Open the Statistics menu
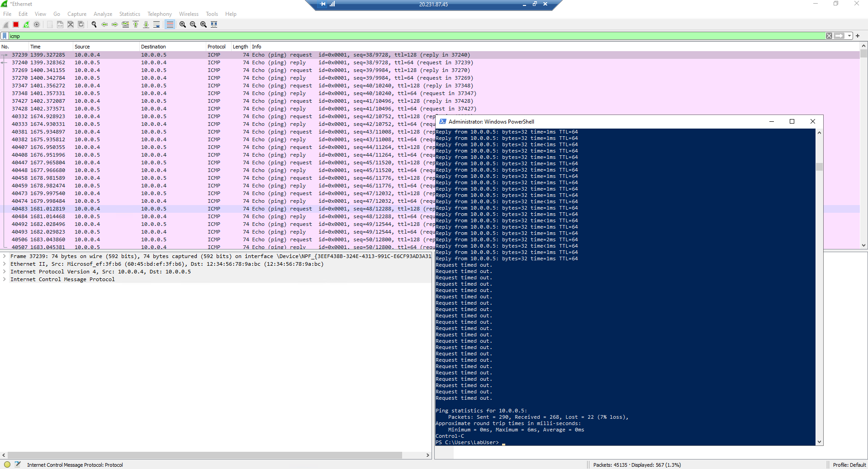Viewport: 868px width, 469px height. pos(129,14)
